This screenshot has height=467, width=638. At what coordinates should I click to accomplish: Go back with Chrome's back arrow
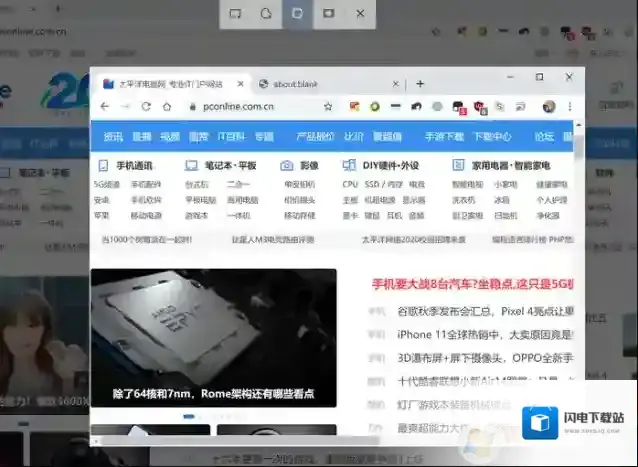click(x=103, y=106)
